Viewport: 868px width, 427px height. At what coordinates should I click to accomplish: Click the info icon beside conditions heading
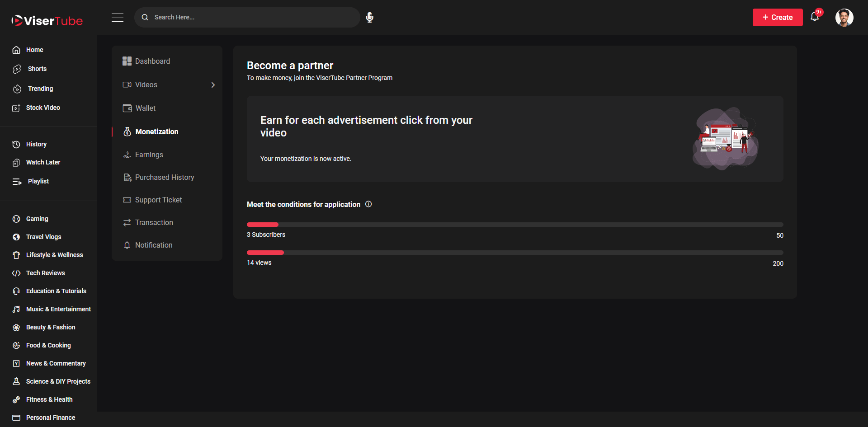coord(368,204)
